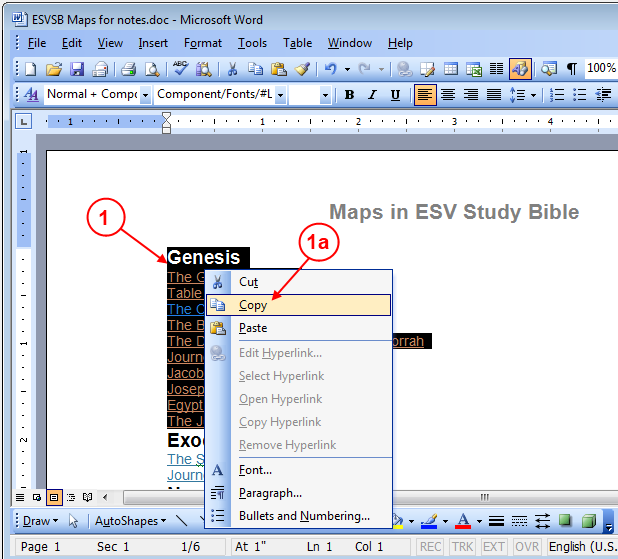Click the Research icon in toolbar
Image resolution: width=618 pixels, height=559 pixels.
203,69
